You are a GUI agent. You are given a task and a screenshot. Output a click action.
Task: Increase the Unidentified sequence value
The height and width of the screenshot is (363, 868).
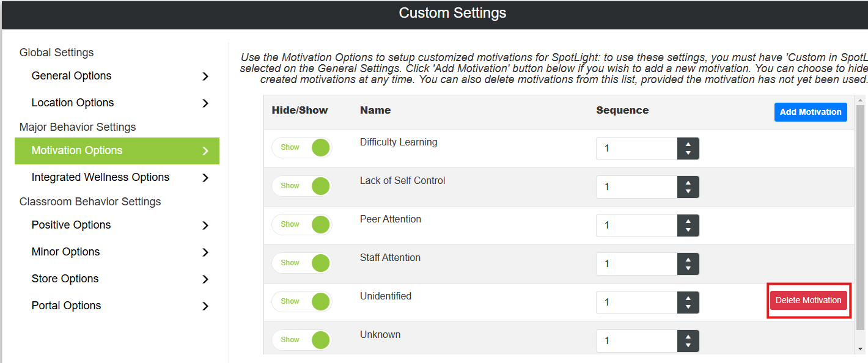click(x=688, y=298)
